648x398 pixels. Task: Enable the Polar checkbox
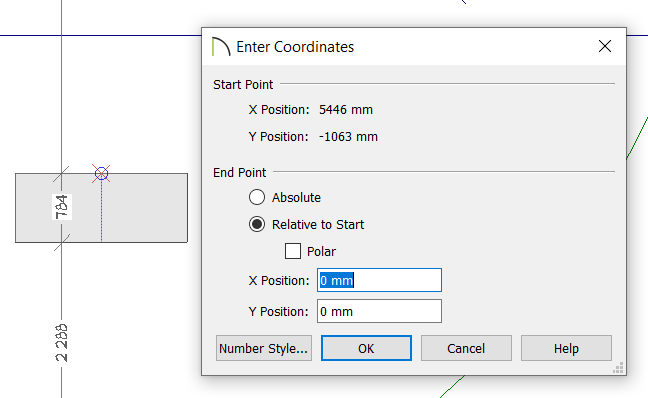[x=293, y=251]
